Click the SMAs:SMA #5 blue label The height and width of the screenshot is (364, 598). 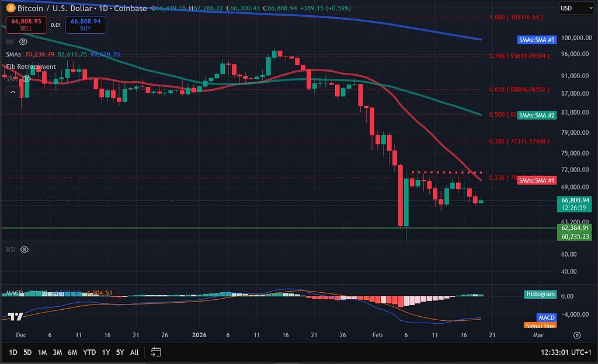point(537,40)
